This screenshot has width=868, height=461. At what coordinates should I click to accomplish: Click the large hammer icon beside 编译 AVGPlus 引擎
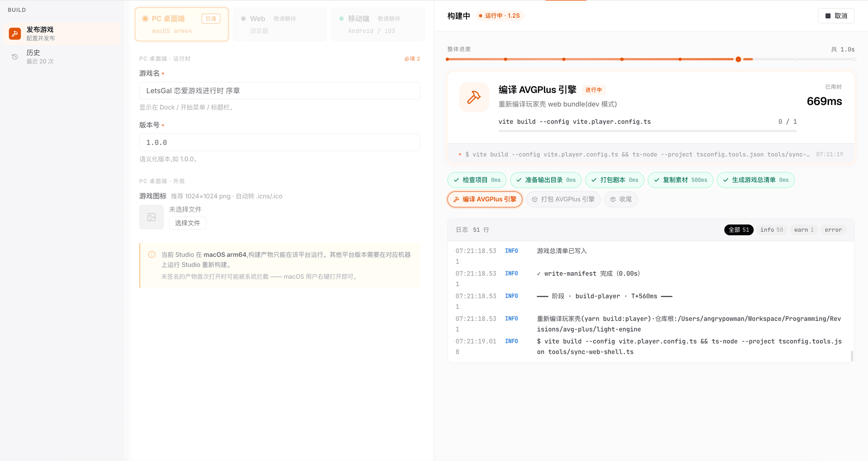474,97
